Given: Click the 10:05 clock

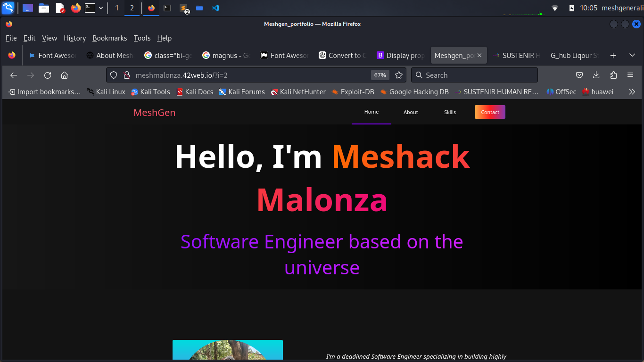Looking at the screenshot, I should click(x=589, y=8).
